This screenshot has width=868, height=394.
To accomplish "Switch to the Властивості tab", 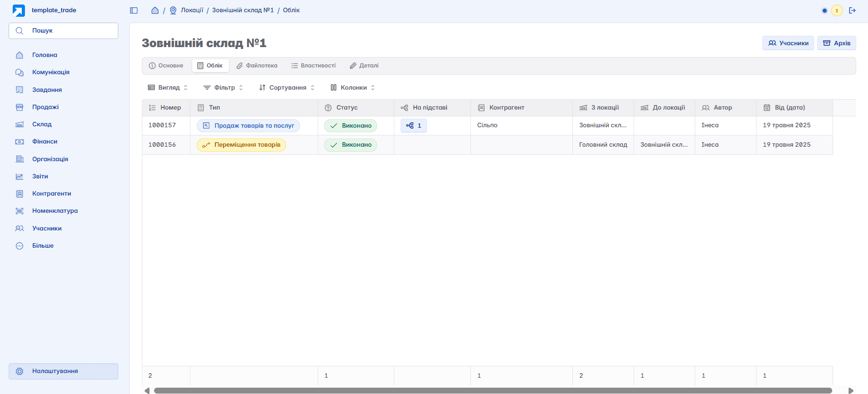I will 314,66.
